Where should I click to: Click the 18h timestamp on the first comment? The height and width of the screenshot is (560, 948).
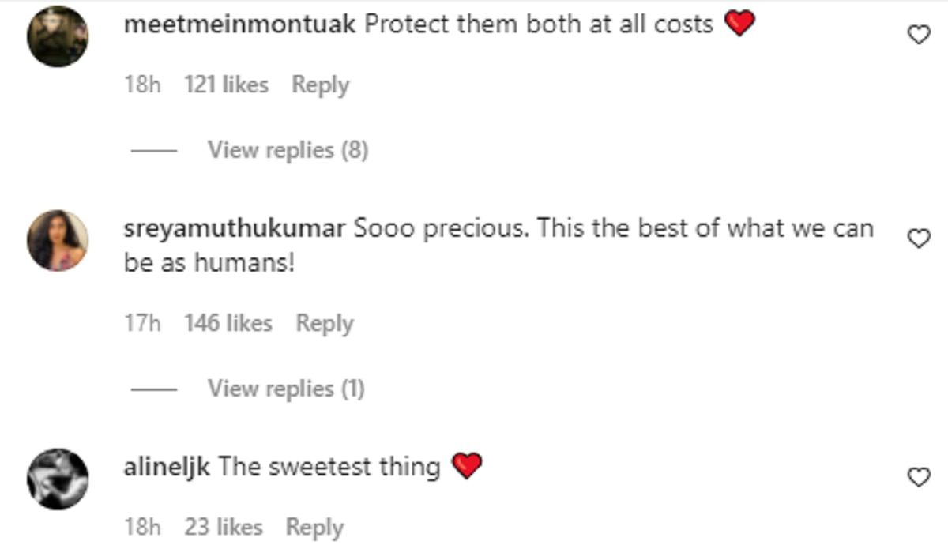coord(142,85)
